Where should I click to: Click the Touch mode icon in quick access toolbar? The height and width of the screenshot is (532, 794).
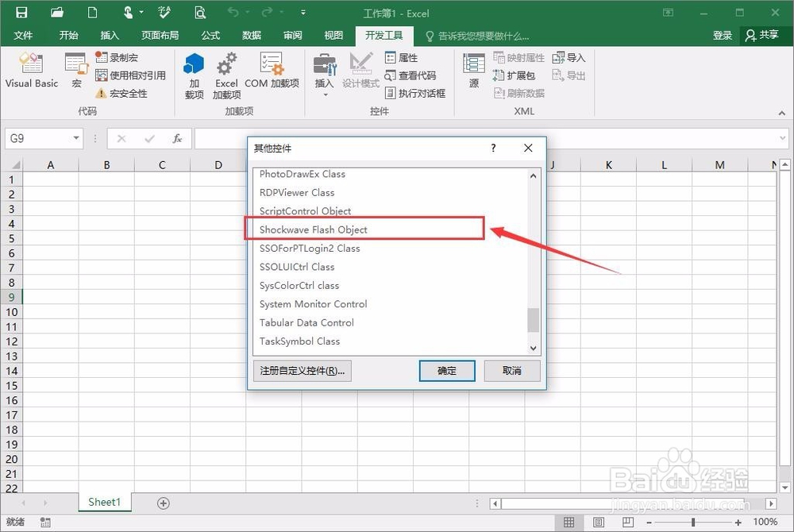(128, 13)
